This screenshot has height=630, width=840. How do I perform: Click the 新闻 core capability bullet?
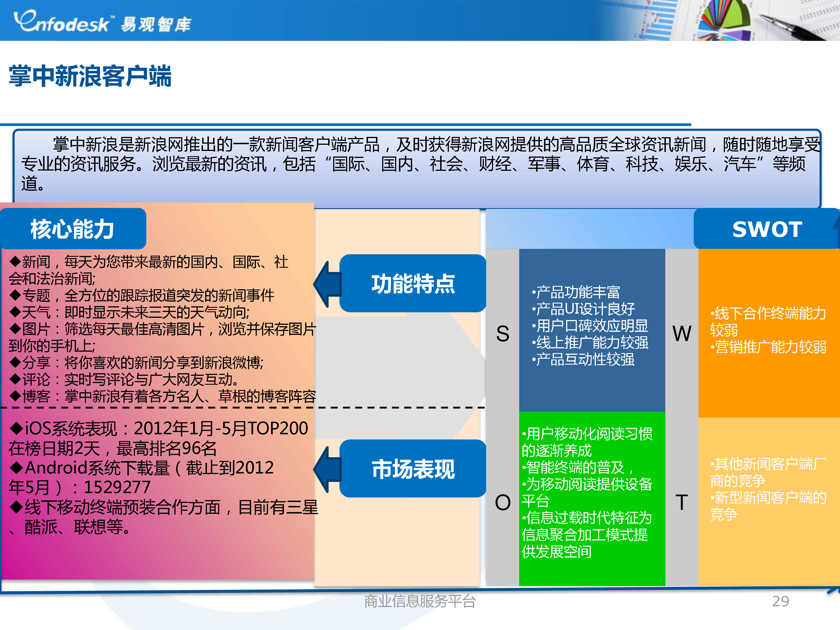(x=149, y=270)
